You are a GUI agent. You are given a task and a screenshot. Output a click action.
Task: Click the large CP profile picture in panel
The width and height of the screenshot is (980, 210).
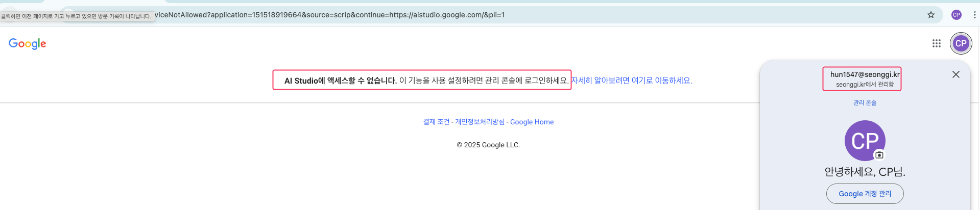coord(865,141)
